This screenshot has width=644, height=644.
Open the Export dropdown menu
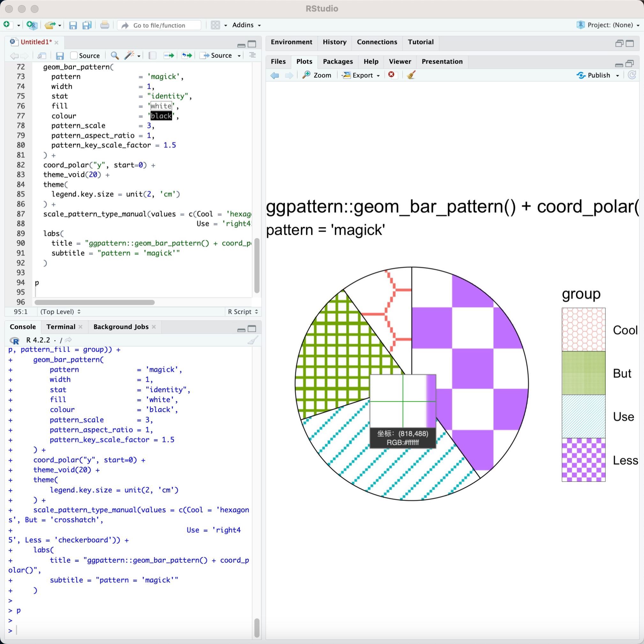coord(362,75)
